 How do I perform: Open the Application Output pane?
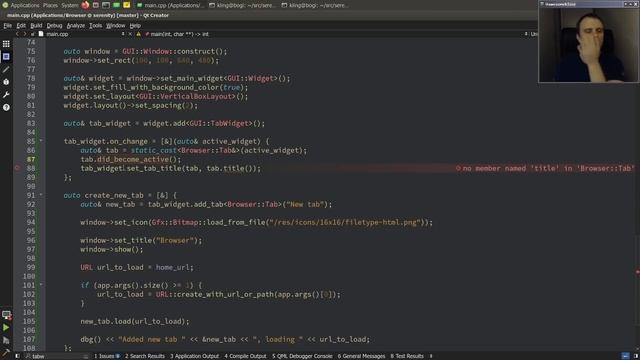(194, 356)
